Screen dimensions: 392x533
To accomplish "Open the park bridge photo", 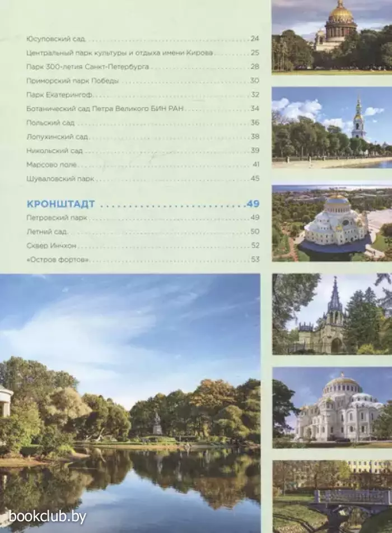I will [x=332, y=497].
